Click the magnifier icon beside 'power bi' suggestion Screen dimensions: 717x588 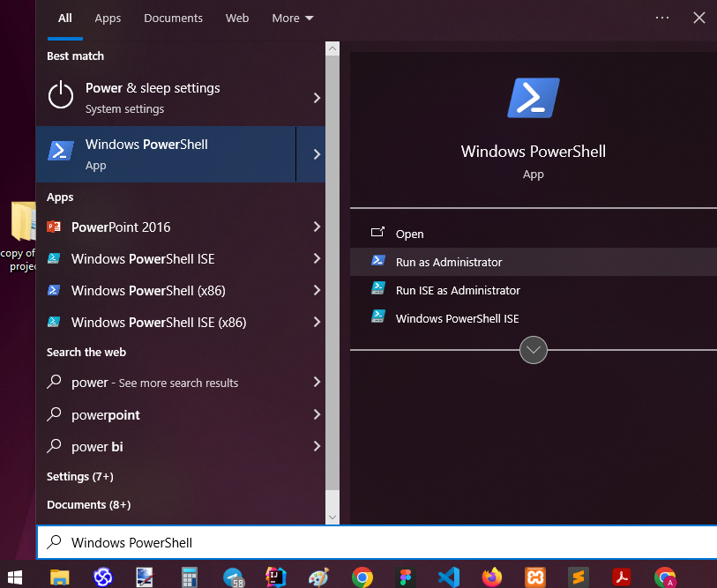click(x=54, y=445)
